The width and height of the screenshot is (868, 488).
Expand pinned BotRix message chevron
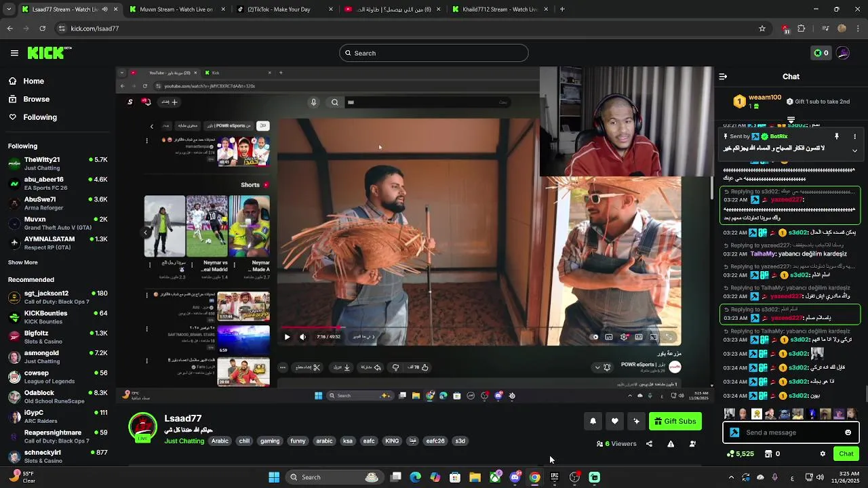coord(854,150)
